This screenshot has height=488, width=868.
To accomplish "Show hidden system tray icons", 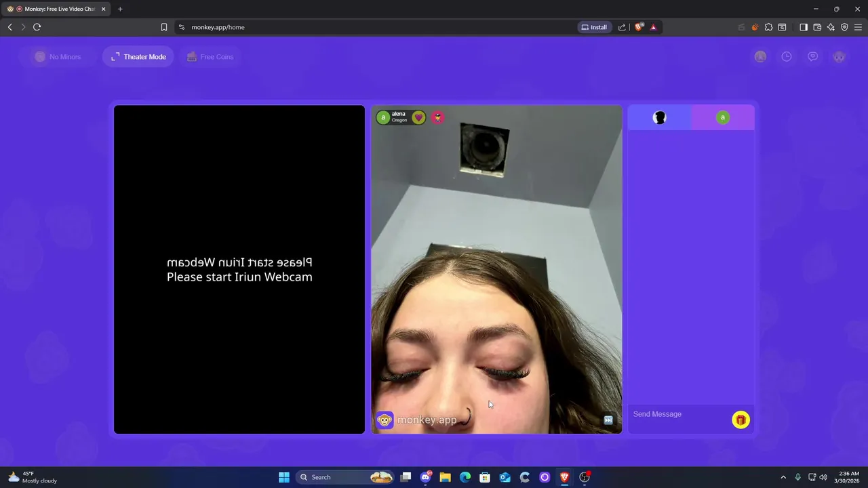I will [783, 477].
